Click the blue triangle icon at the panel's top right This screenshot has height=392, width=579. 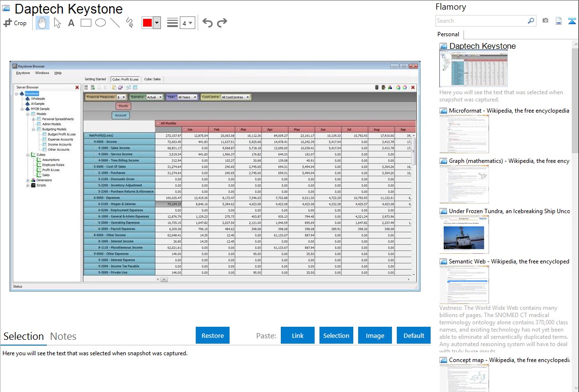[572, 21]
